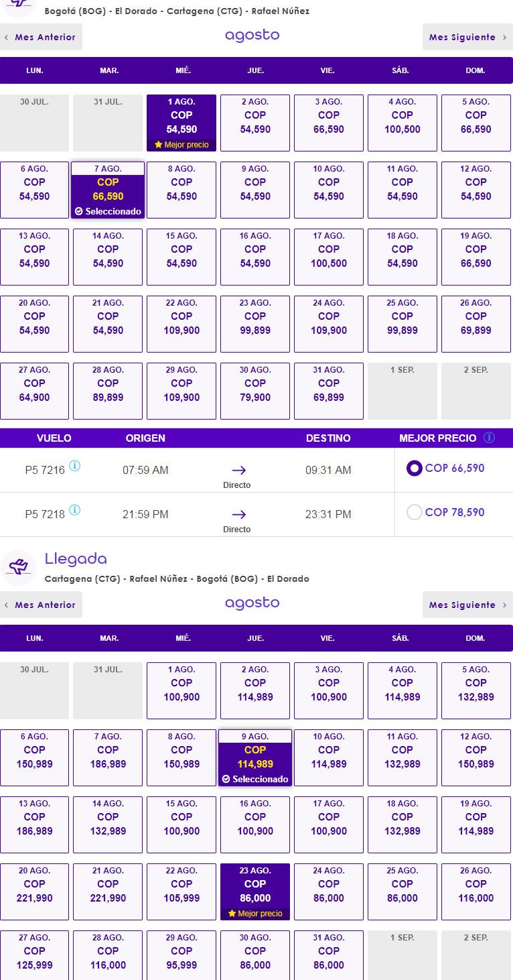The height and width of the screenshot is (980, 513).
Task: Click the agosto month title on arrival calendar
Action: click(x=252, y=603)
